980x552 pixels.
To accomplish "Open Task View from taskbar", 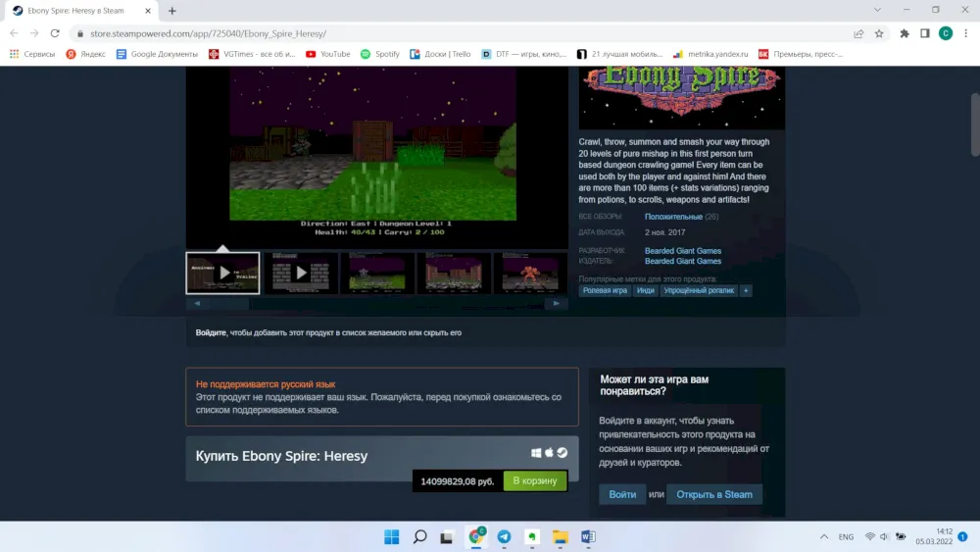I will pyautogui.click(x=446, y=537).
